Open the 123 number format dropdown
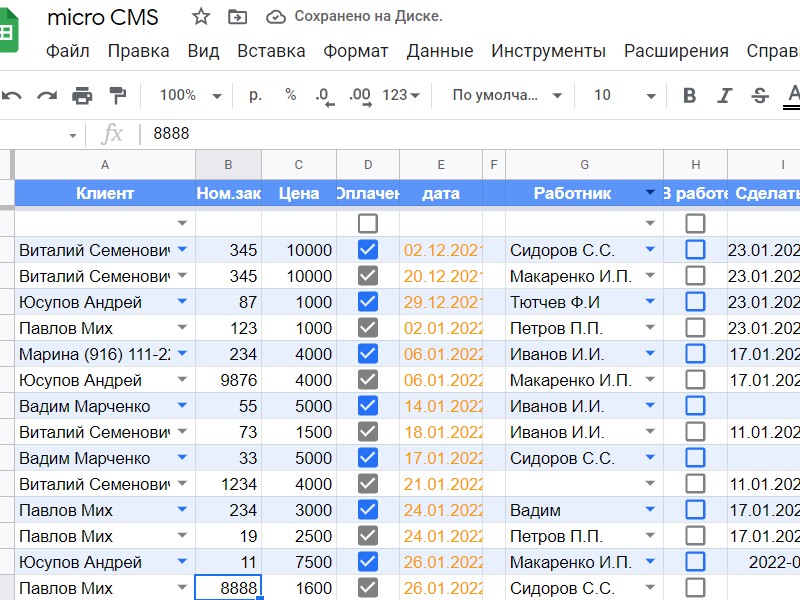This screenshot has width=800, height=600. (x=401, y=95)
